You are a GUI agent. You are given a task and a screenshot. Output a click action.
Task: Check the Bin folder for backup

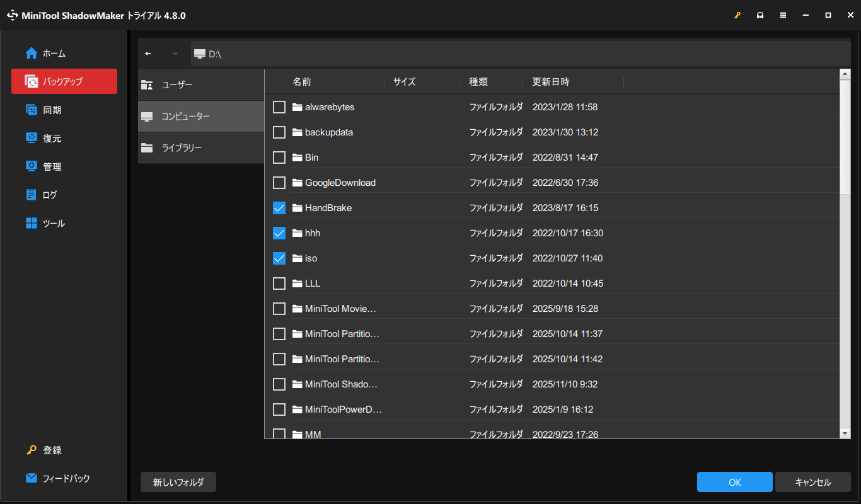coord(279,157)
